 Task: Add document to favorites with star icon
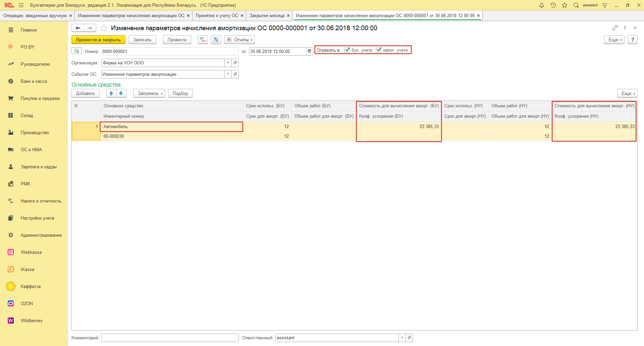click(x=104, y=28)
